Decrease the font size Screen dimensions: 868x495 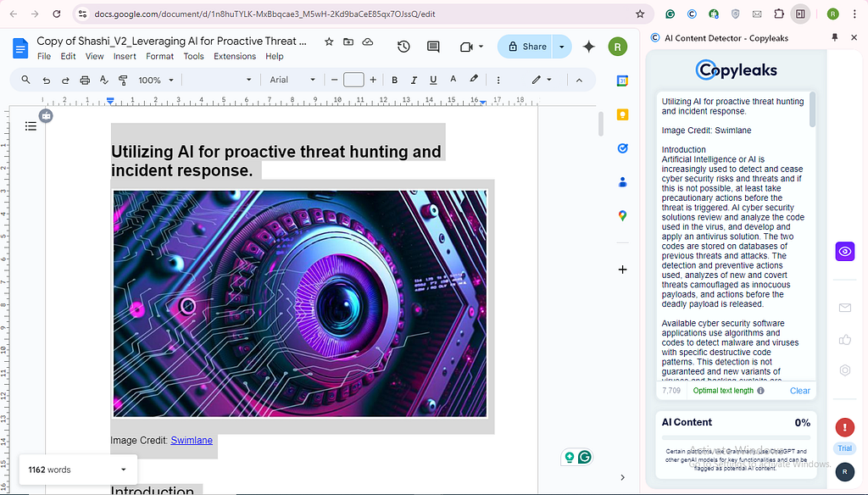point(334,81)
